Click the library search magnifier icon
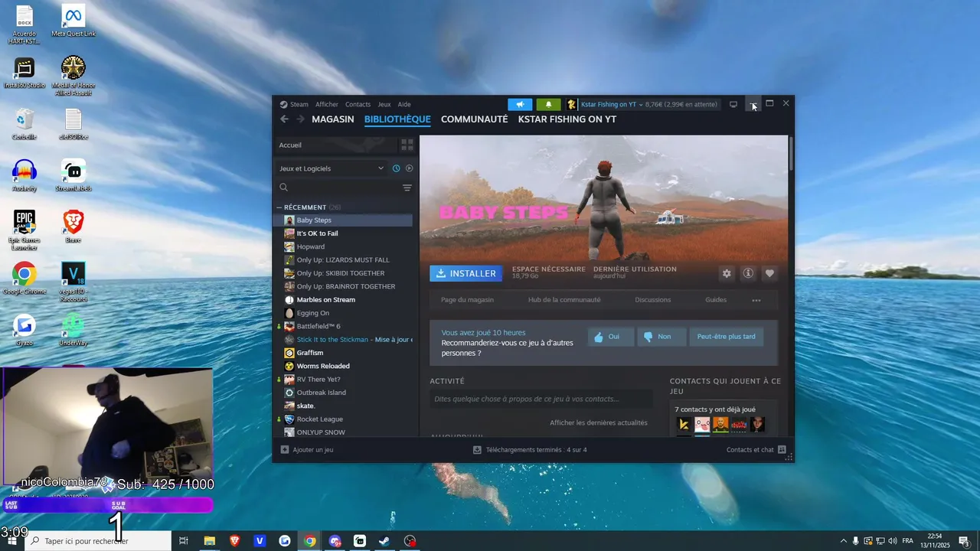 [x=284, y=187]
